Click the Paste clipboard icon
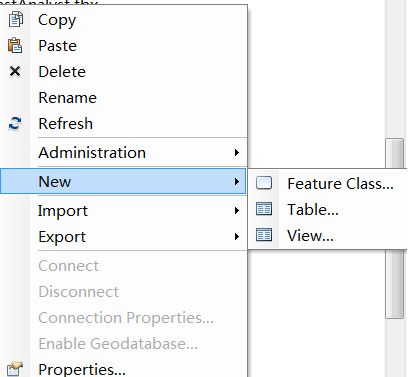Viewport: 415px width, 377px height. (15, 45)
